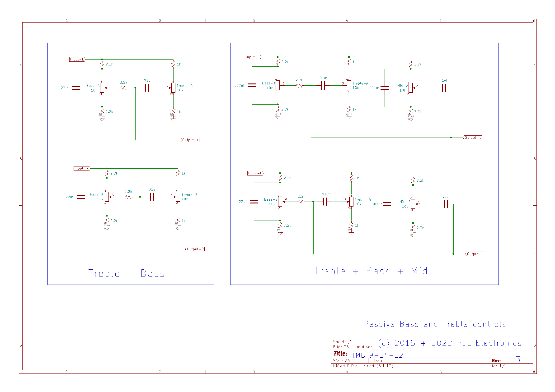Screen dimensions: 555x392
Task: Click the Id: 1/1 sheet field
Action: tap(499, 366)
